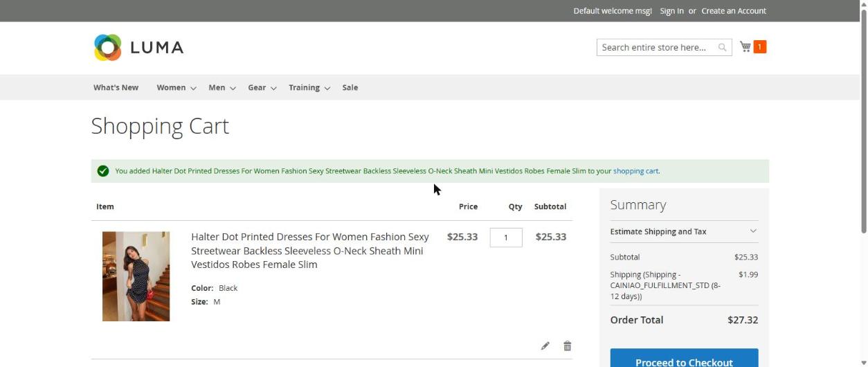Click the Sign In link
868x367 pixels.
(671, 10)
